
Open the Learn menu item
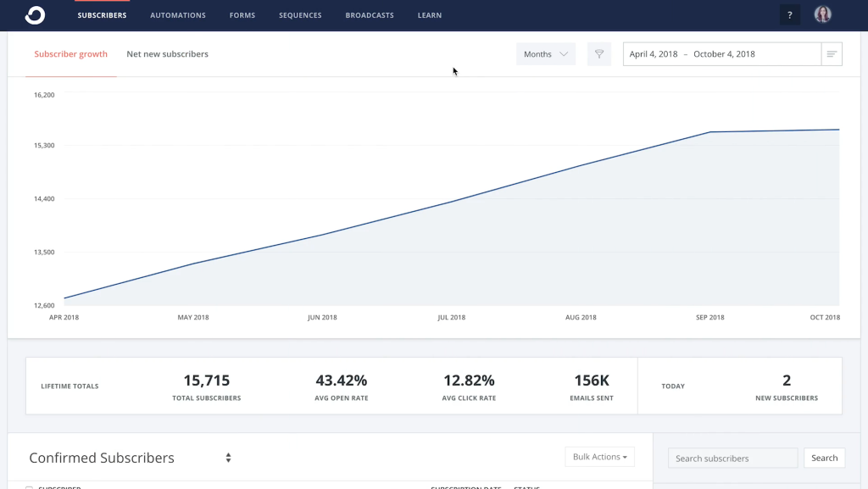click(x=429, y=15)
